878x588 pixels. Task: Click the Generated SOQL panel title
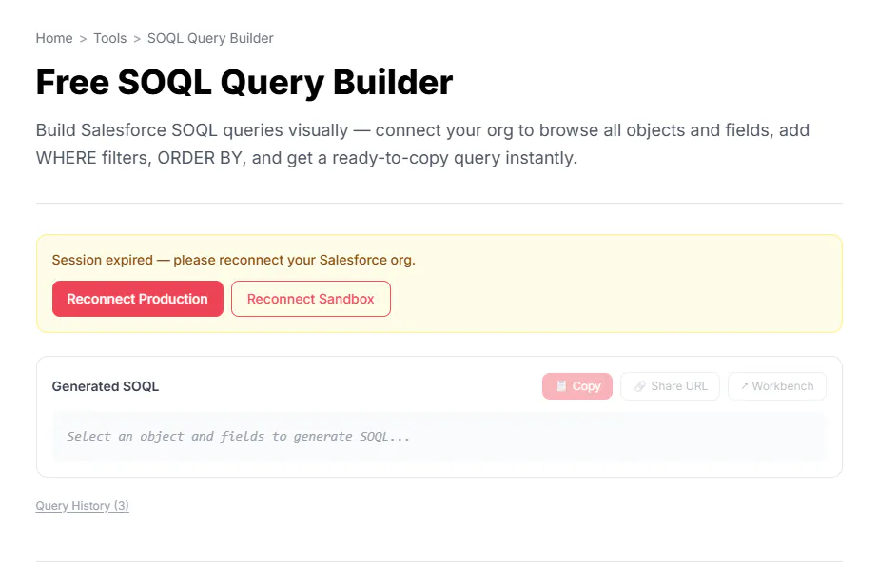pyautogui.click(x=106, y=386)
